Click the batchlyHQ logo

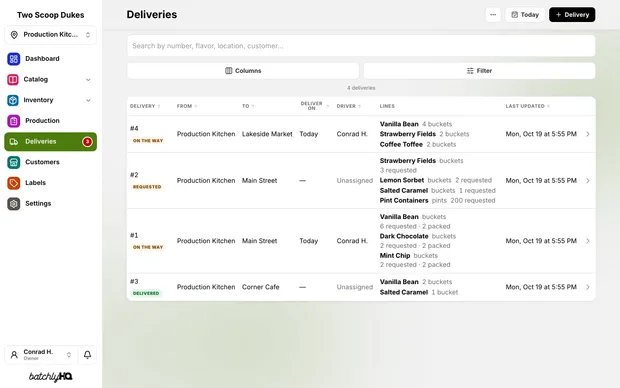click(51, 377)
